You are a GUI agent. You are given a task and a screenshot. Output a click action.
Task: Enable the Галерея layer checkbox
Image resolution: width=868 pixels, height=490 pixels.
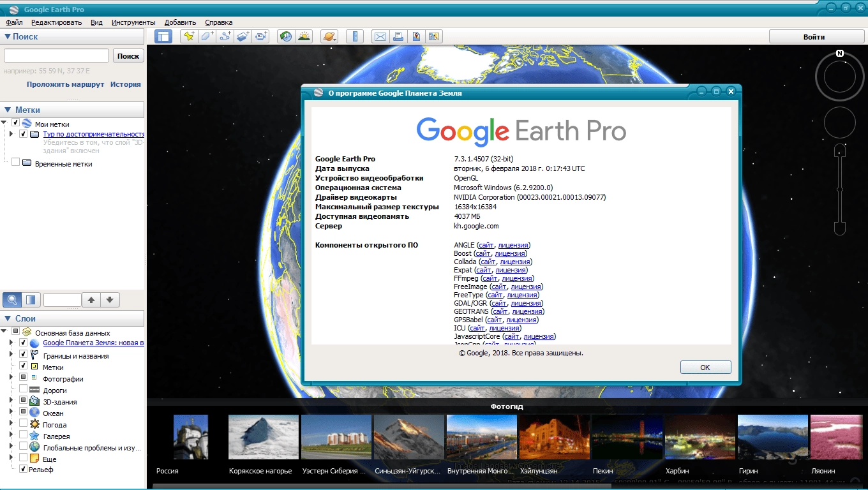click(24, 435)
